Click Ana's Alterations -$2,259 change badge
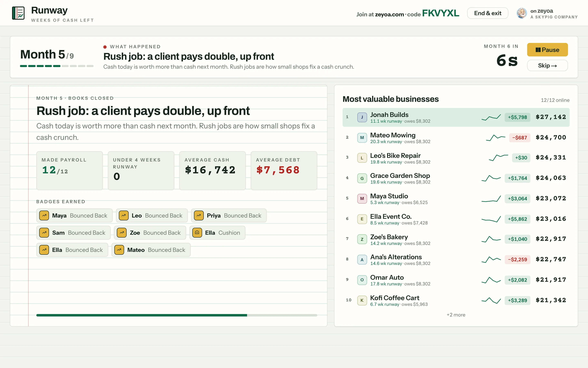The height and width of the screenshot is (368, 588). click(517, 260)
